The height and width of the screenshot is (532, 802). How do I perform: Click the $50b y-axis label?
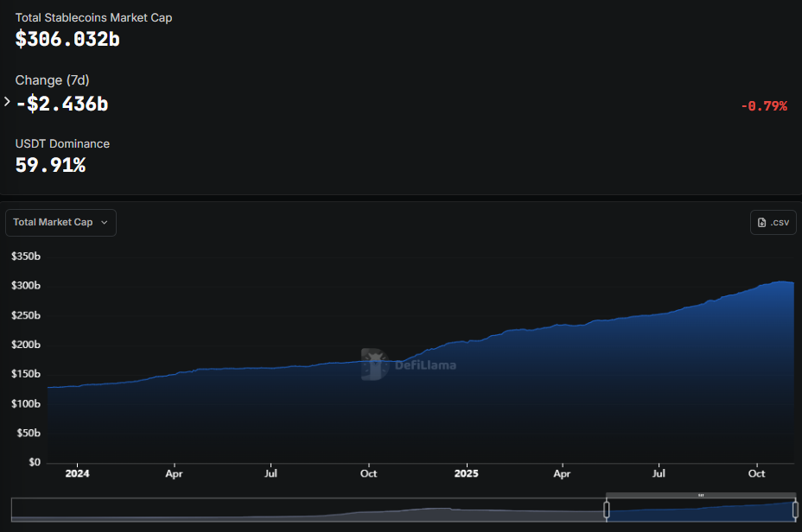29,433
